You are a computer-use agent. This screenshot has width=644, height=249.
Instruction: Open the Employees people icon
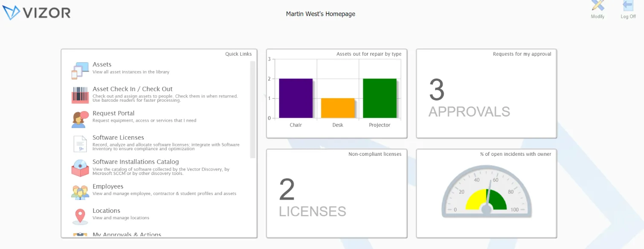tap(80, 192)
